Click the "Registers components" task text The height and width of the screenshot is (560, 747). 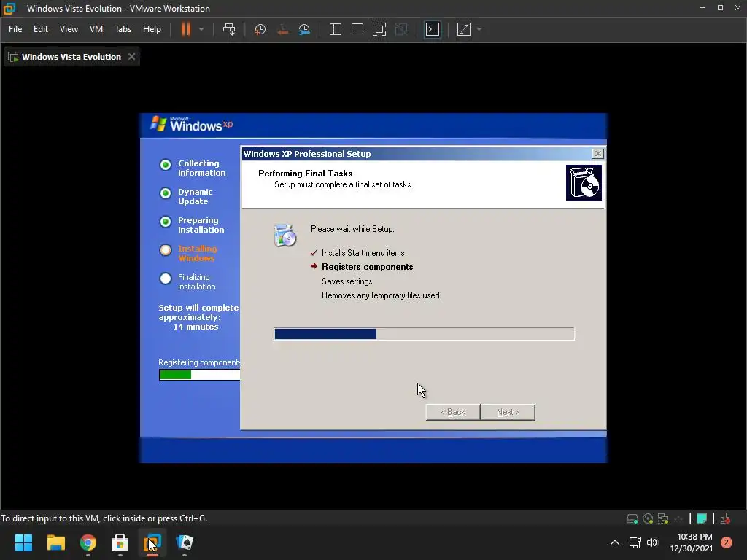[368, 267]
